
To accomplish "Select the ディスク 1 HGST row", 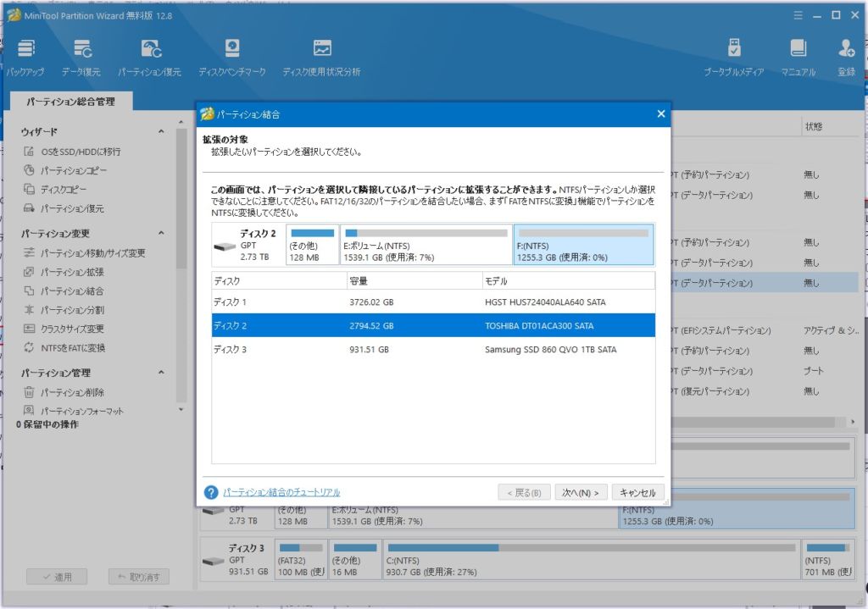I will point(432,302).
